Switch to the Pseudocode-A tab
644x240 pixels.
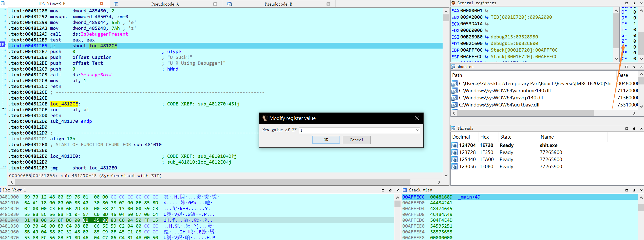point(165,4)
